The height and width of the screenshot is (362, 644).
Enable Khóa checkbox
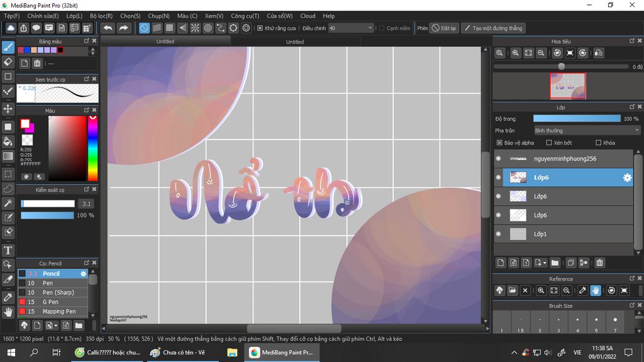click(599, 143)
